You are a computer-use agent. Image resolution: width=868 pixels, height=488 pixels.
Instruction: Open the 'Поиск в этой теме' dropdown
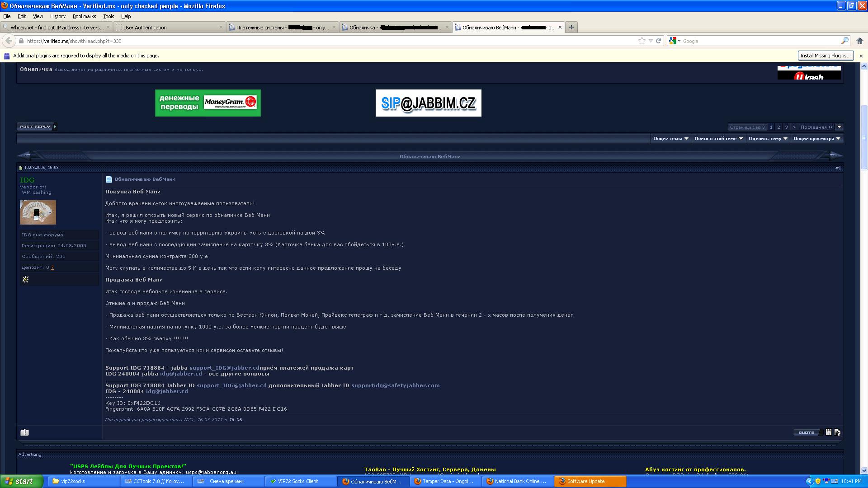click(x=718, y=139)
